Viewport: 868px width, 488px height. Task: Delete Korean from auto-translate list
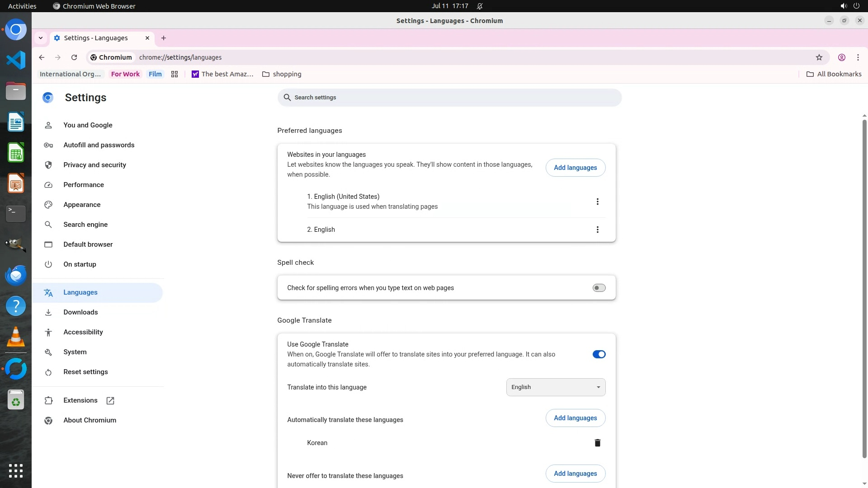597,443
